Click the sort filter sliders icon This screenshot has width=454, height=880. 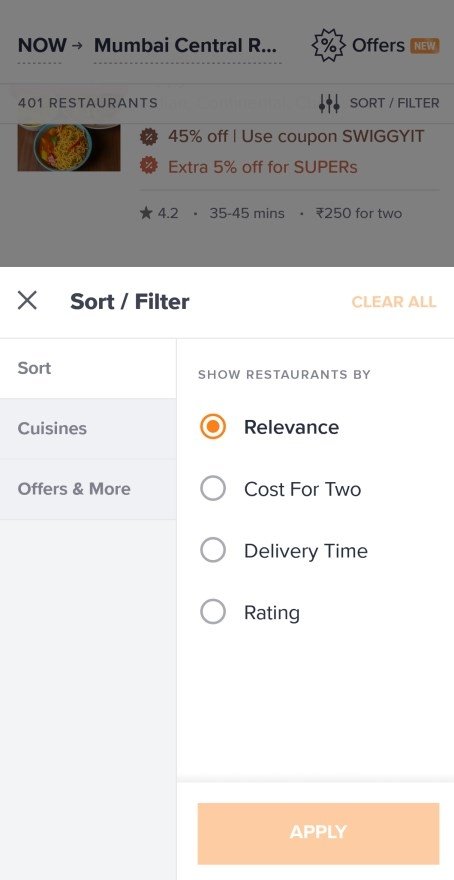pos(329,103)
